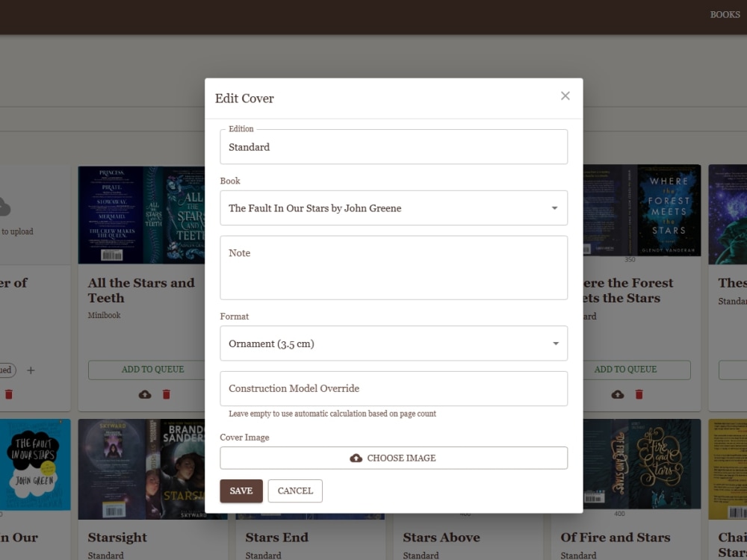Open The Fault in Our Stars cover thumbnail
Viewport: 747px width, 560px height.
pyautogui.click(x=35, y=464)
